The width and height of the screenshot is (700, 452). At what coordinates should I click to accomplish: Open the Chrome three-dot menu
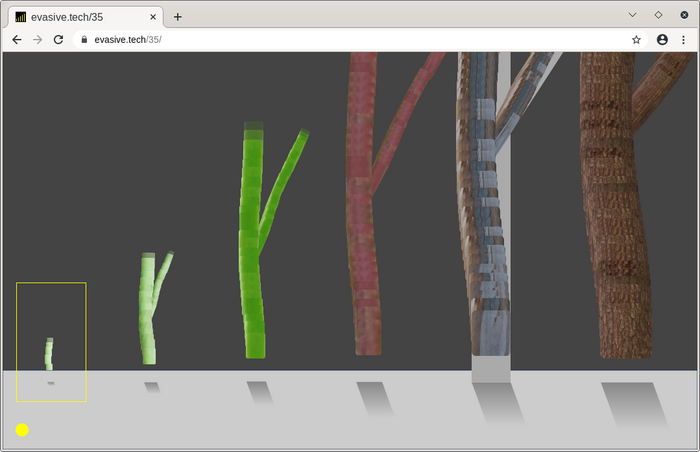[683, 40]
